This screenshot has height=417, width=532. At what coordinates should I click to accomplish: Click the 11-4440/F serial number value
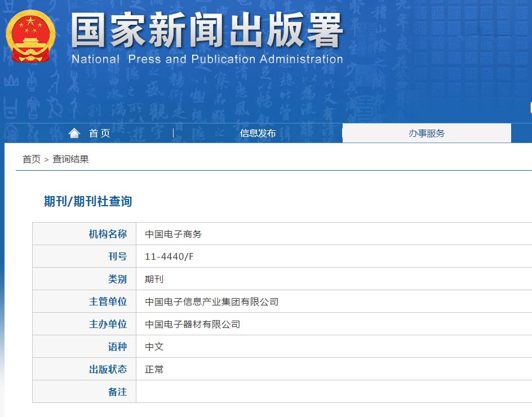tap(169, 256)
